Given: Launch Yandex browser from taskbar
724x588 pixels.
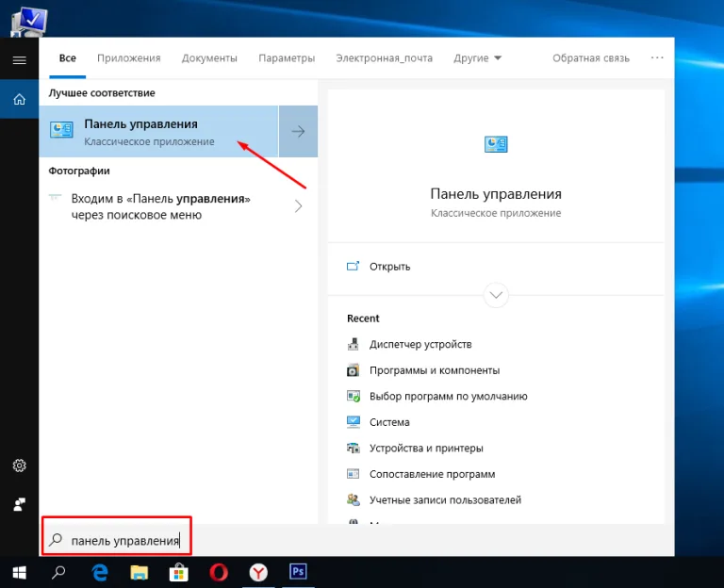Looking at the screenshot, I should click(x=258, y=572).
